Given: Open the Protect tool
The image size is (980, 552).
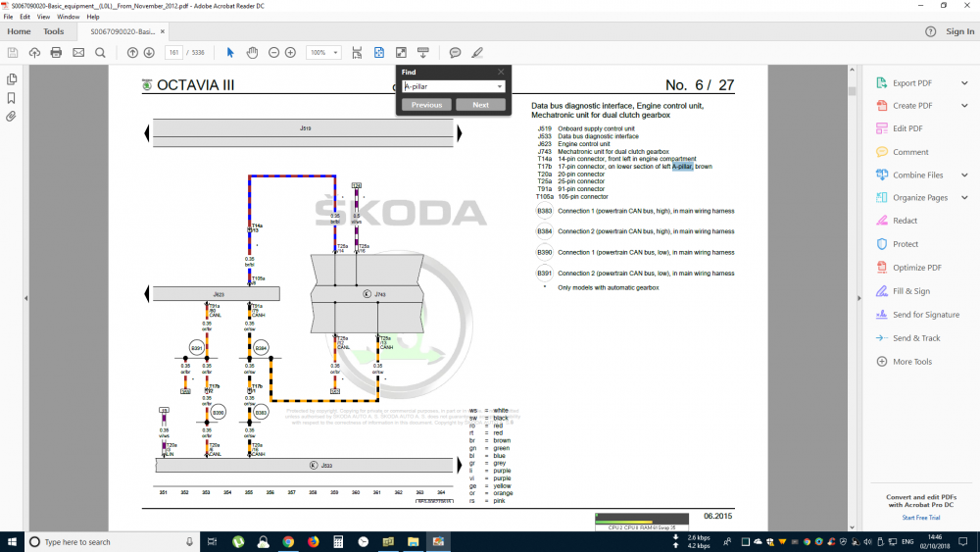Looking at the screenshot, I should [x=906, y=244].
